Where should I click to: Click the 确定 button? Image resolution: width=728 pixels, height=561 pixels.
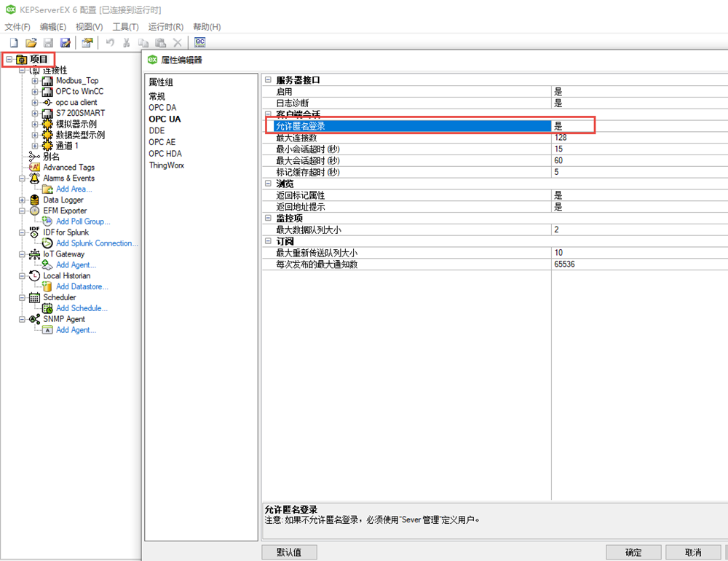[x=633, y=552]
